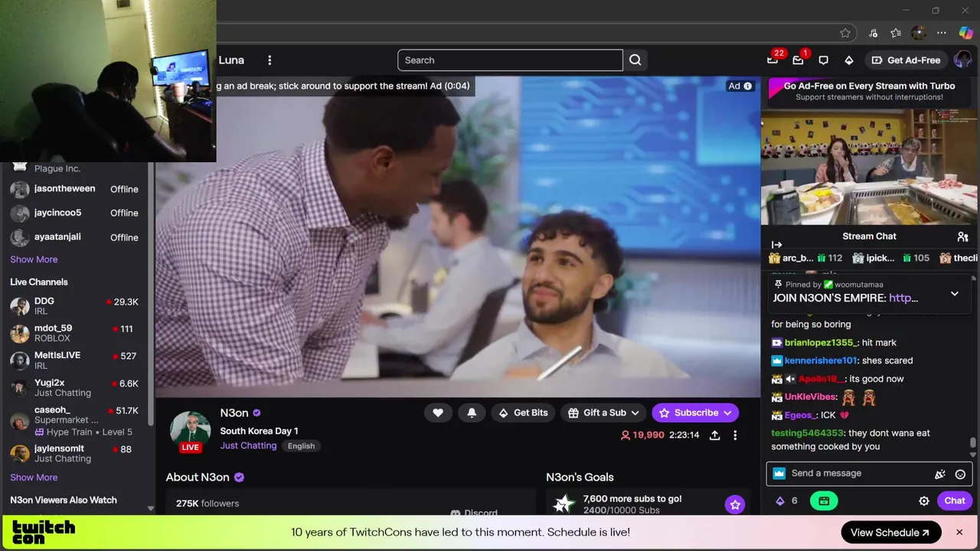Collapse chat with the arrow icon
This screenshot has width=980, height=551.
click(777, 245)
